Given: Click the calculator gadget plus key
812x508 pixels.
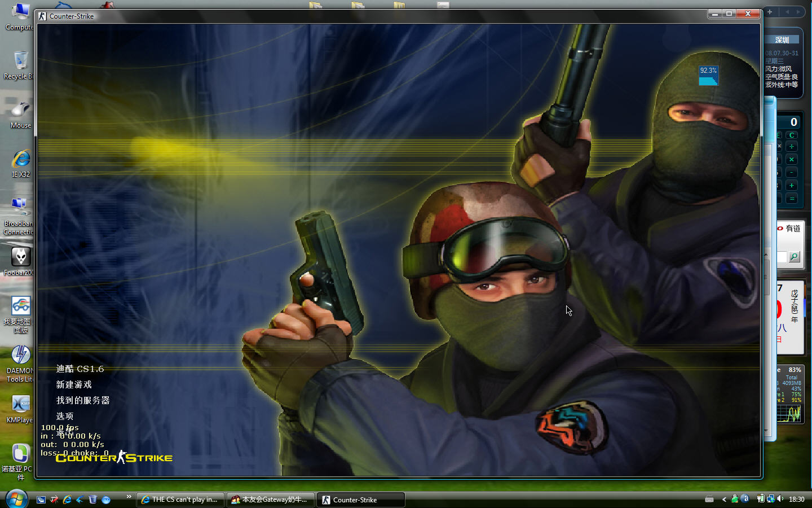Looking at the screenshot, I should (x=792, y=186).
